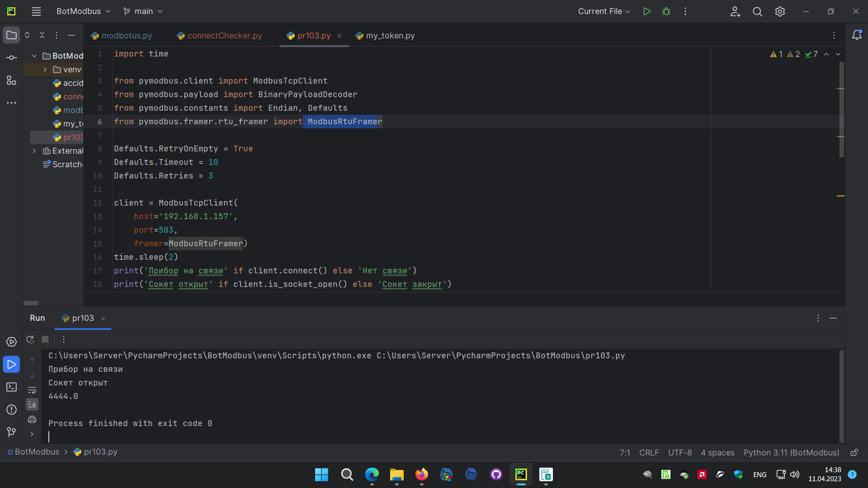Open the Structure tool window icon
868x488 pixels.
pos(12,80)
